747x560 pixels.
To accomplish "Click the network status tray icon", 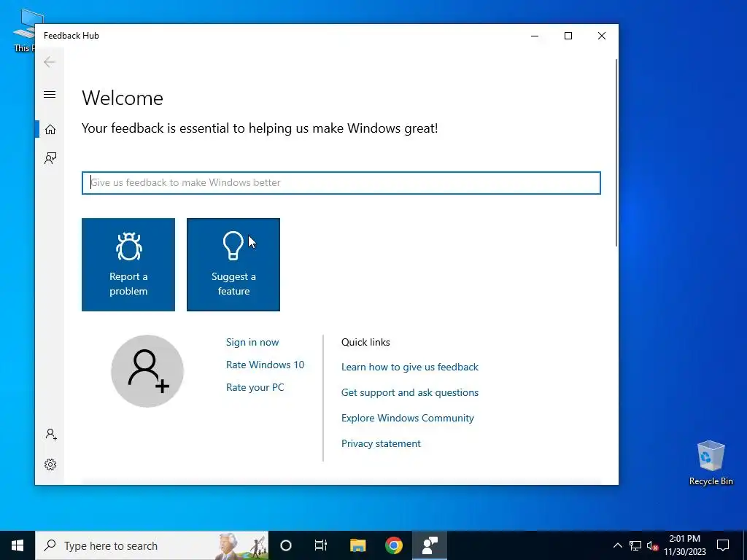I will click(x=635, y=545).
